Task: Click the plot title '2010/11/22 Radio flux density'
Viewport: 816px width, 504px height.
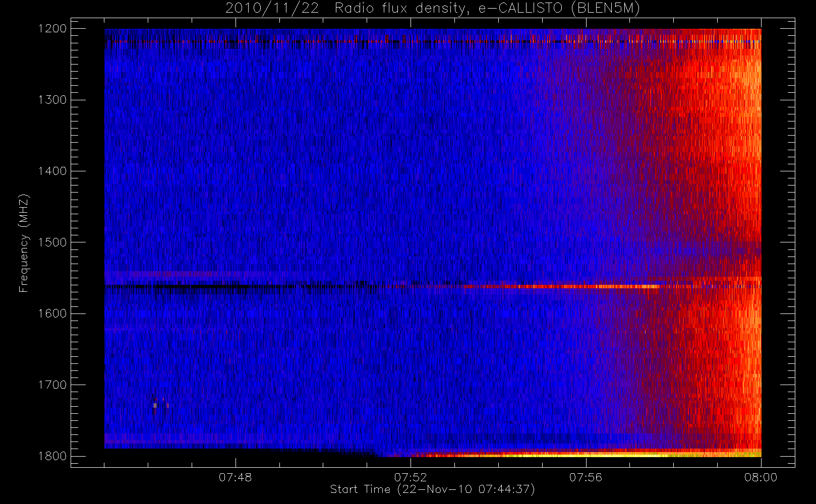Action: pos(433,9)
